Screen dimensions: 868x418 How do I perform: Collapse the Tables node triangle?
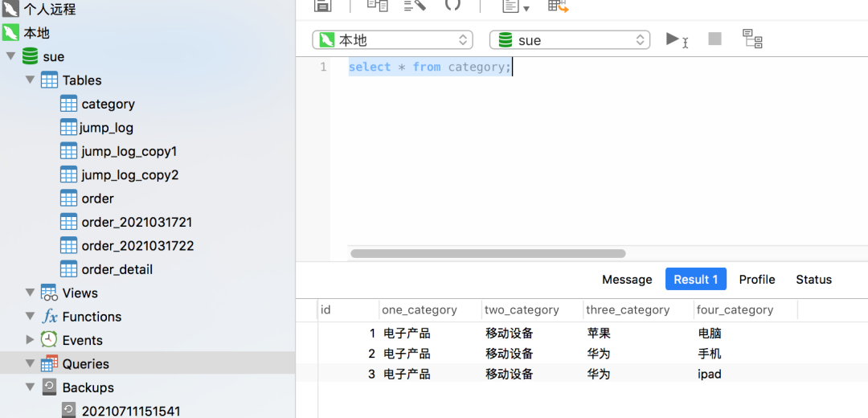click(30, 80)
